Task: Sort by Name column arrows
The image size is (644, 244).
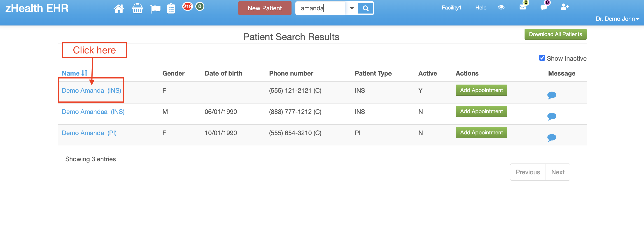Action: click(84, 73)
